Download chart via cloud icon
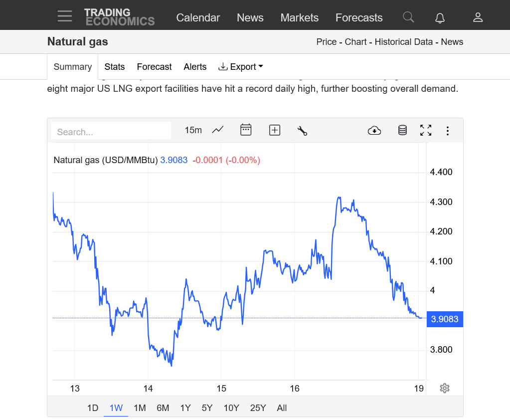Viewport: 510px width, 420px height. tap(374, 131)
